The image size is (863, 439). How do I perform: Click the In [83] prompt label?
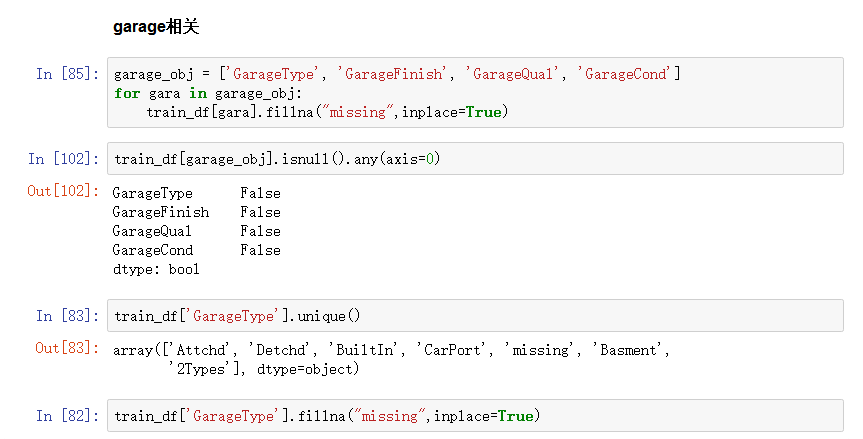68,316
